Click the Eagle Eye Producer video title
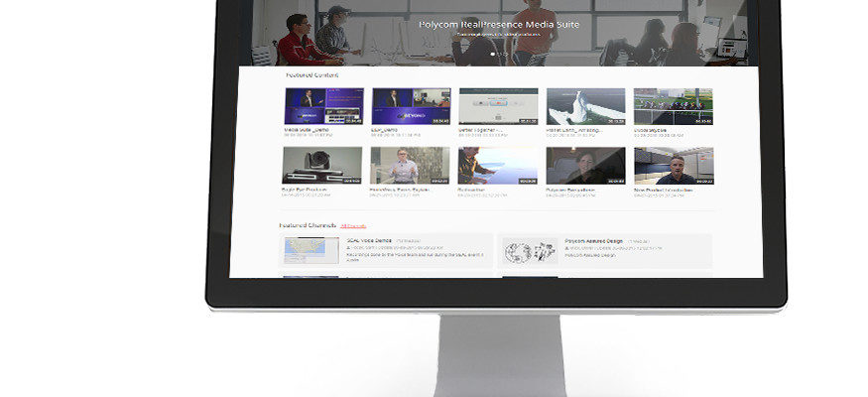Viewport: 868px width, 397px height. click(x=304, y=190)
